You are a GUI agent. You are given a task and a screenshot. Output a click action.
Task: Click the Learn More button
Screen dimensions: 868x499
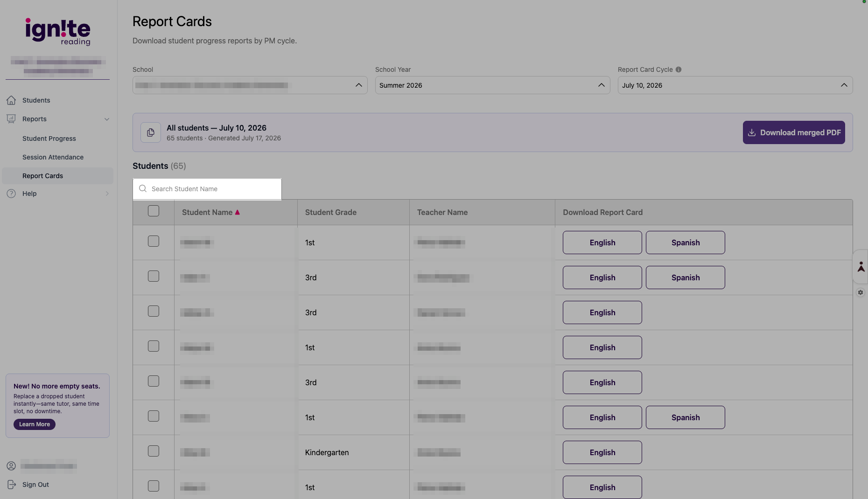(x=35, y=424)
